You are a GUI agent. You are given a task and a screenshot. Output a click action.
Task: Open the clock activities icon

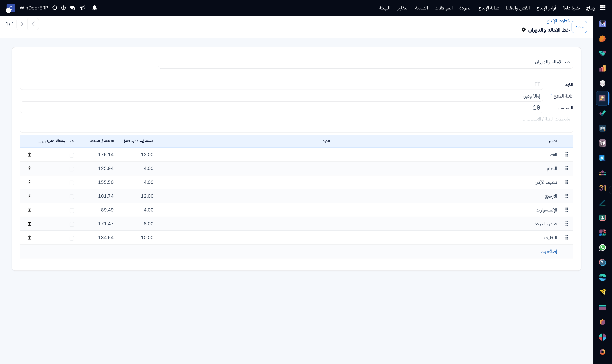coord(55,8)
